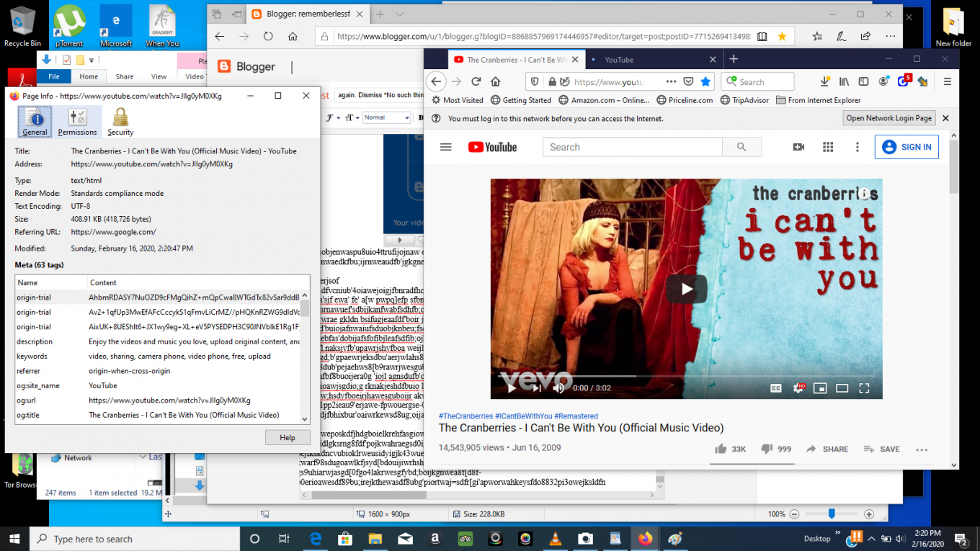Expand the Normal paragraph style dropdown in Blogger

(x=386, y=117)
